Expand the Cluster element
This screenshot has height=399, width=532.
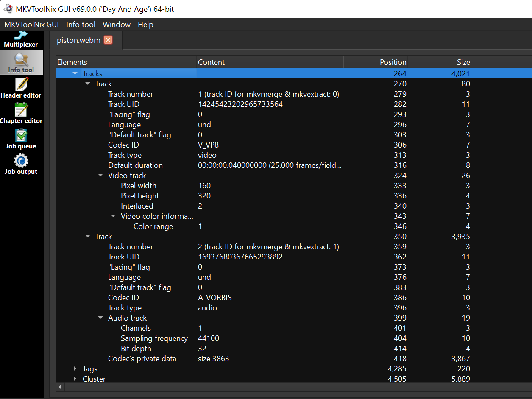75,379
